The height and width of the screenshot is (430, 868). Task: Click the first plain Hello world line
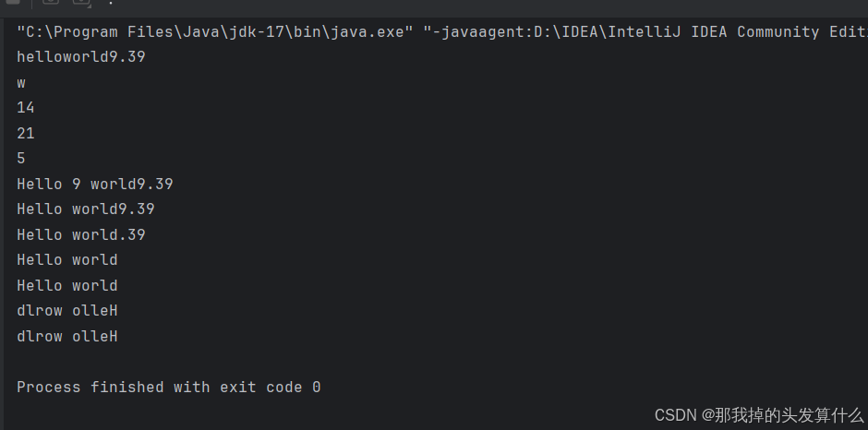[67, 260]
